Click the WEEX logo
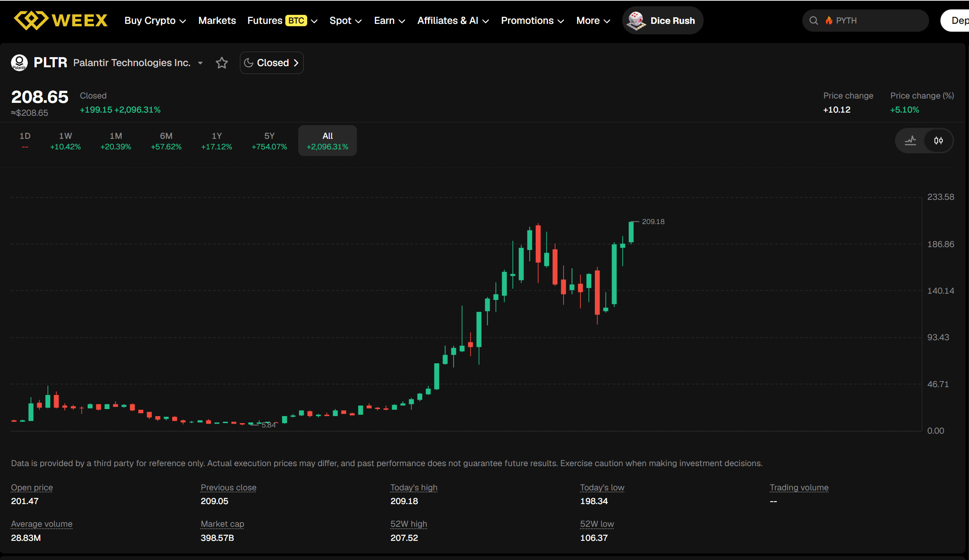Screen dimensions: 969x560 (x=61, y=20)
